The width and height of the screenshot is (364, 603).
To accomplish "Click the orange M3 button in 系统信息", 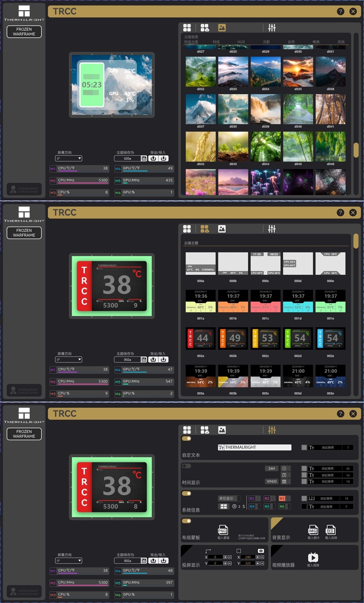I will coord(282,498).
